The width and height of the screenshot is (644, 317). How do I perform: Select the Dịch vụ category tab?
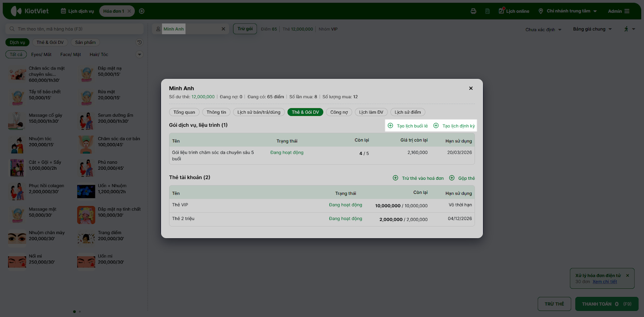click(x=17, y=42)
